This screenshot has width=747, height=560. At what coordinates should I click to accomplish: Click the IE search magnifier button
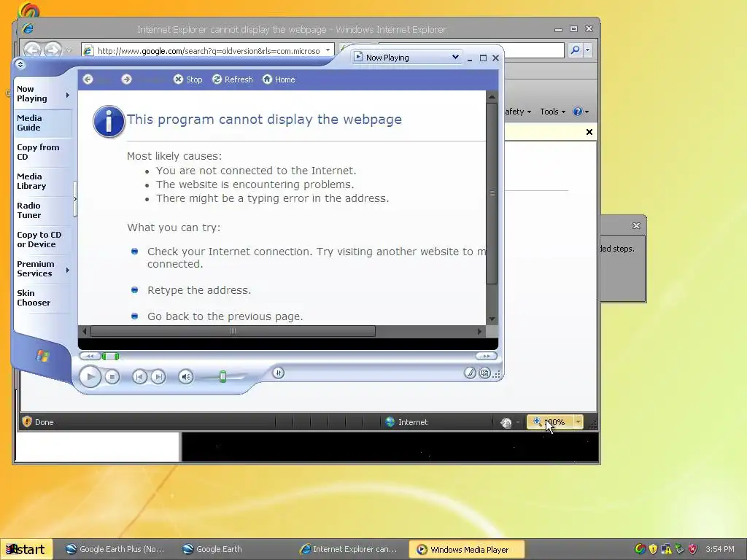[575, 50]
